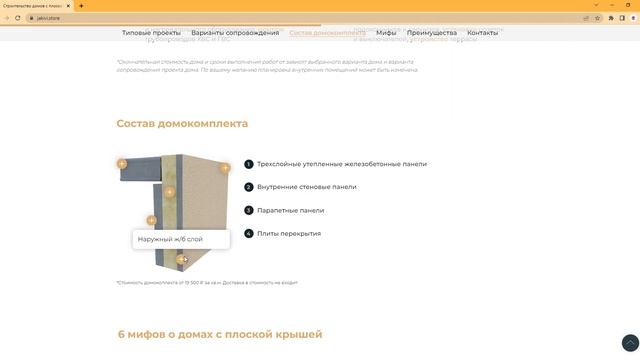Open Контакты nav item
Screen dimensions: 640x360
[482, 33]
